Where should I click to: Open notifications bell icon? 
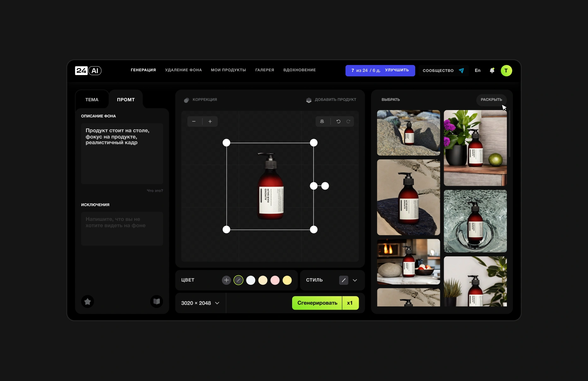click(x=492, y=71)
